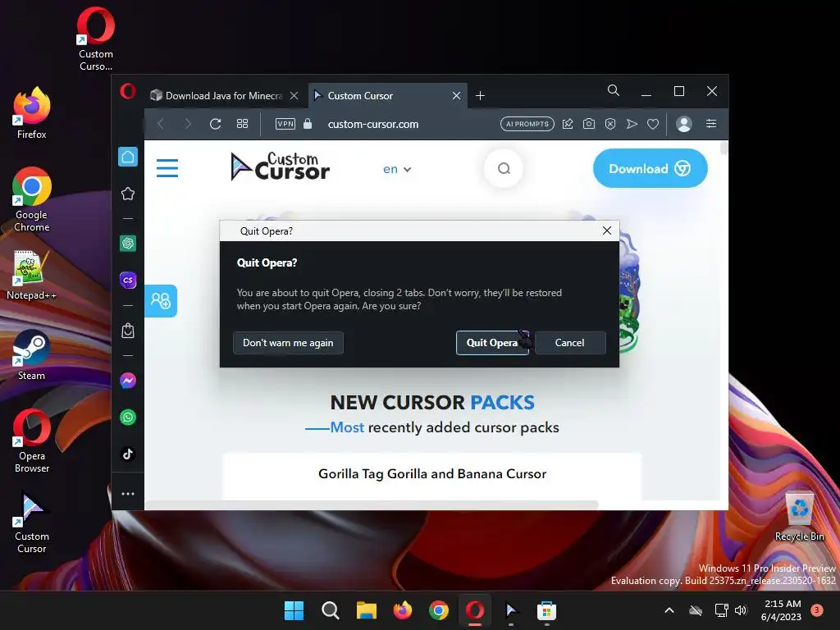Open the Opera account profile icon
The image size is (840, 630).
tap(684, 125)
